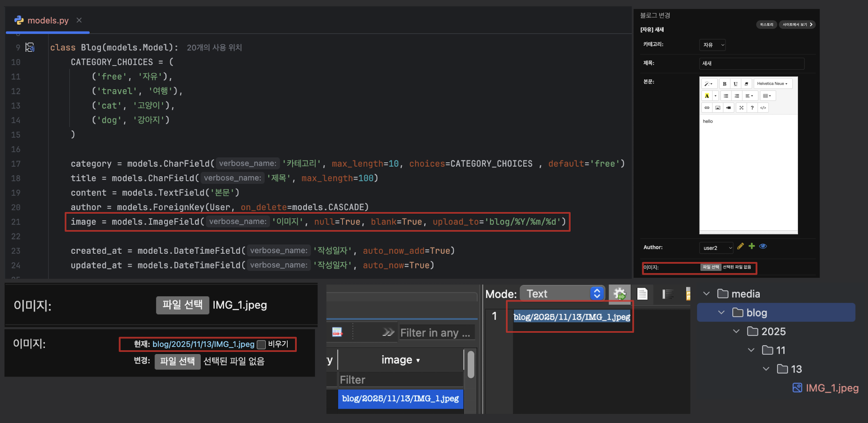Click the pencil edit-author icon
The height and width of the screenshot is (423, 868).
740,246
